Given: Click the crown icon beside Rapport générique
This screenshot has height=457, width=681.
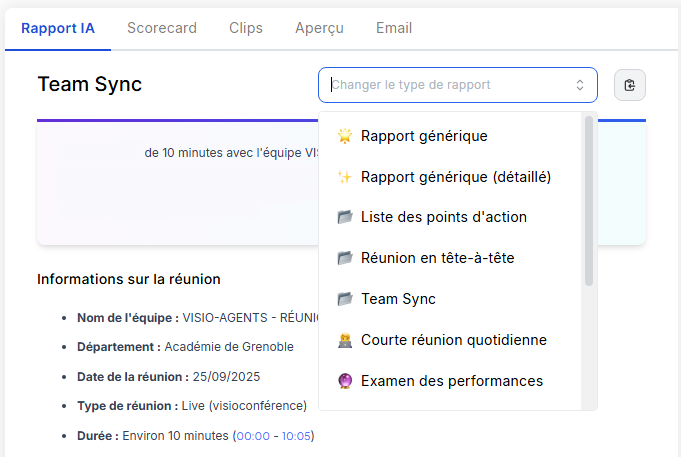Looking at the screenshot, I should (345, 135).
